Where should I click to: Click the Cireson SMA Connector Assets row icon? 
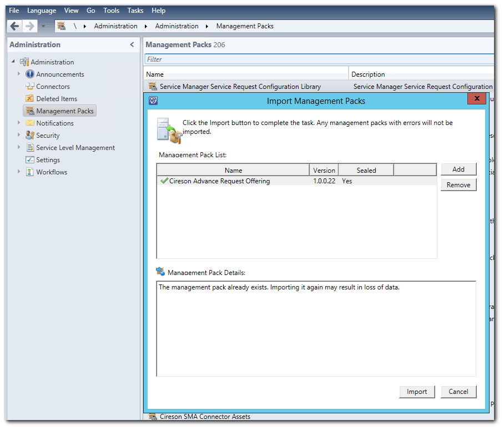(152, 417)
